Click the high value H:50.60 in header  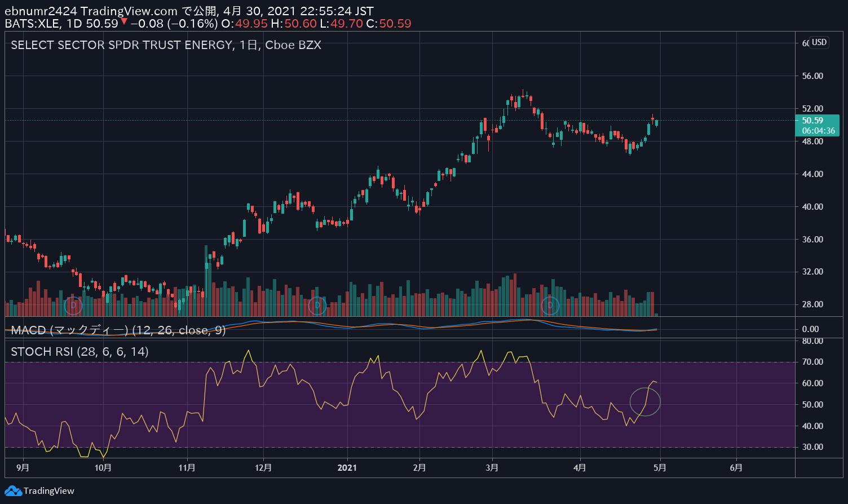tap(294, 24)
